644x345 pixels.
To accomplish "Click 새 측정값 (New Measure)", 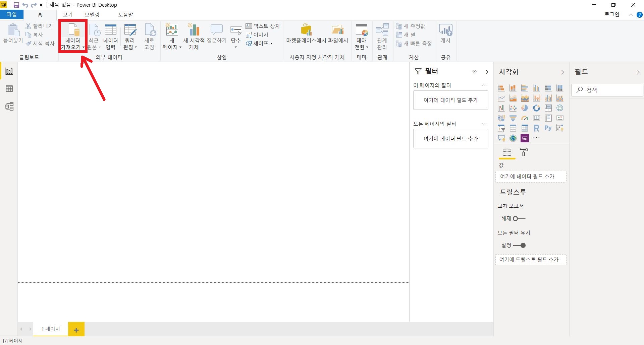I will [411, 26].
